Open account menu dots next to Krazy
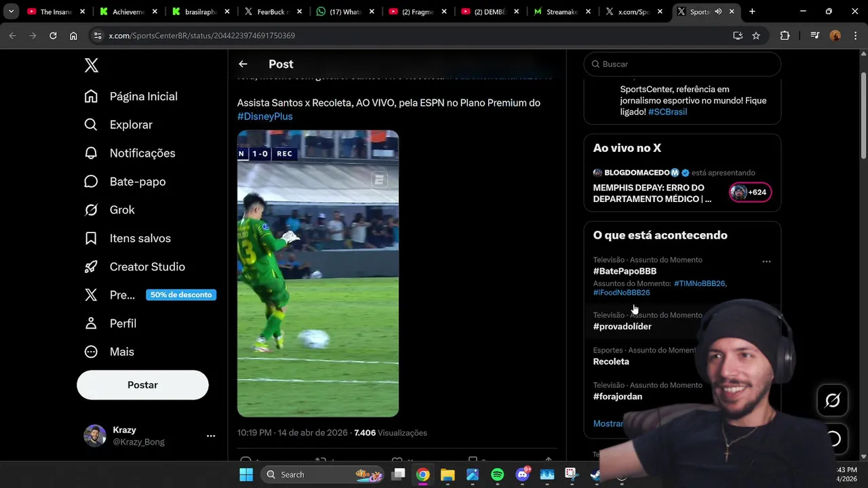This screenshot has width=868, height=488. tap(211, 436)
